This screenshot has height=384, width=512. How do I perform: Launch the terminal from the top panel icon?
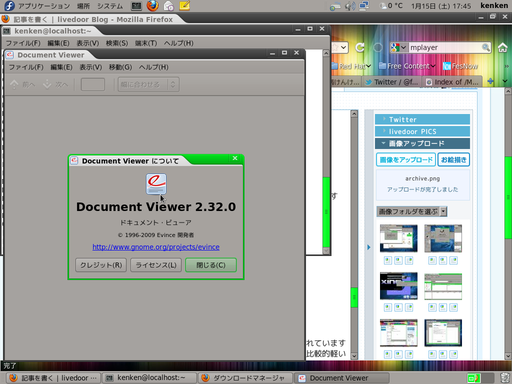click(136, 6)
